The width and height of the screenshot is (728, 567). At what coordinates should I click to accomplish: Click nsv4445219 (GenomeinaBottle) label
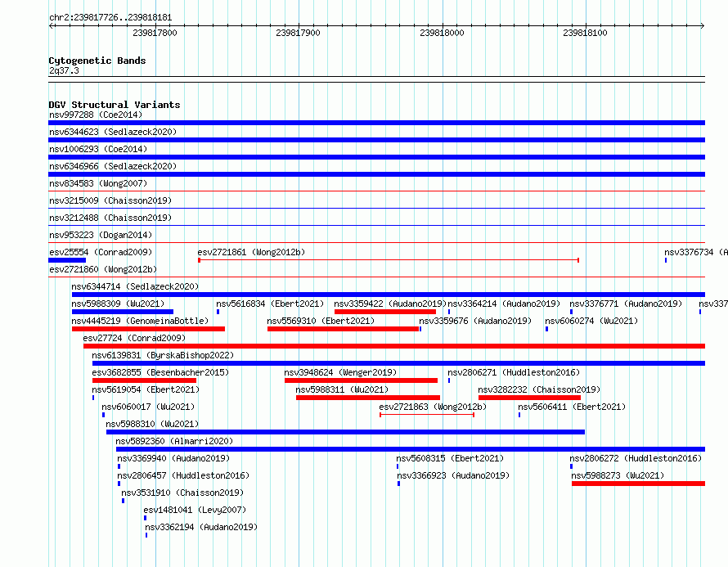pos(140,321)
